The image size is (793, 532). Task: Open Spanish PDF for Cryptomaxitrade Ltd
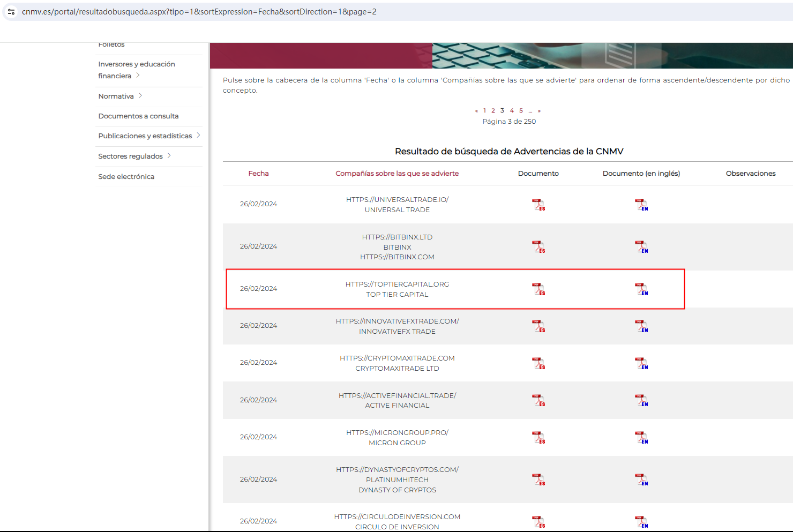pyautogui.click(x=538, y=363)
